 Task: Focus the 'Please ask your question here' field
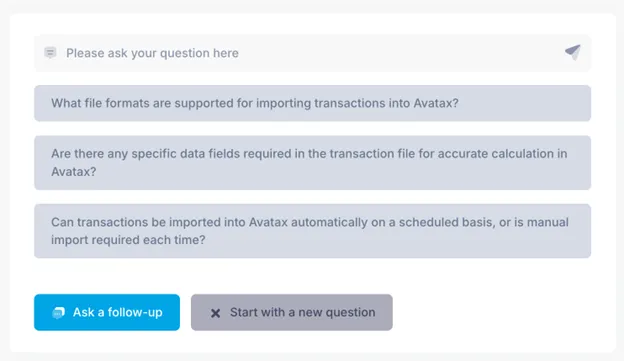[312, 53]
